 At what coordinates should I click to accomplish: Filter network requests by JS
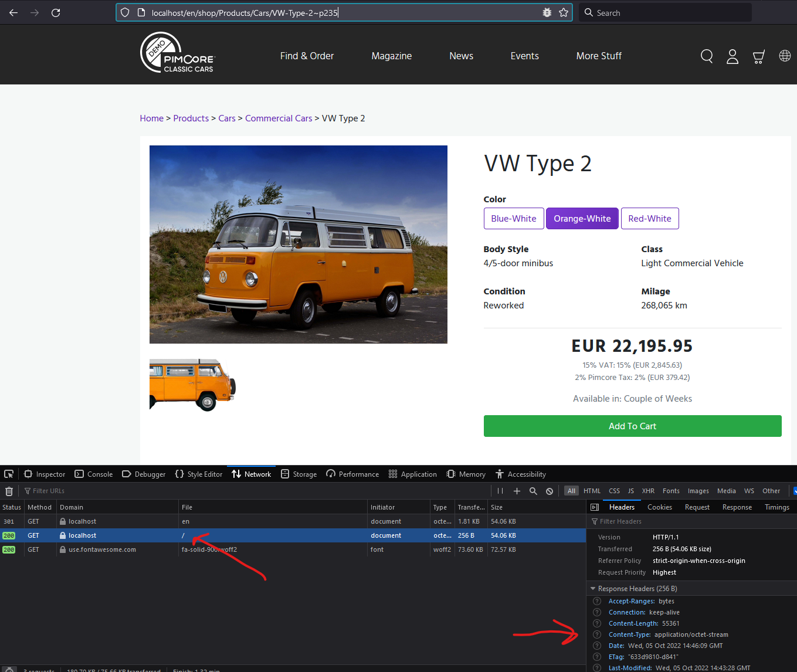[x=631, y=491]
